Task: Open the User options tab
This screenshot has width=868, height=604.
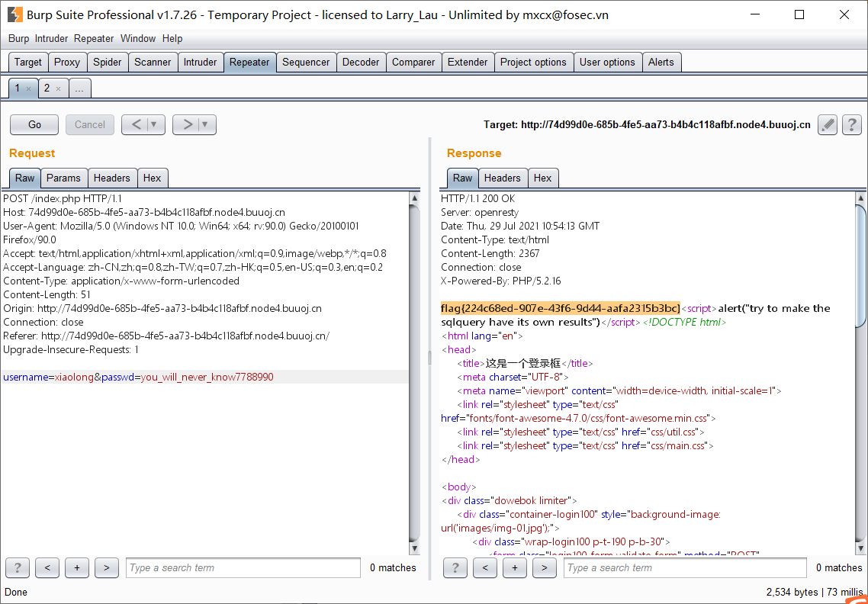Action: point(607,62)
